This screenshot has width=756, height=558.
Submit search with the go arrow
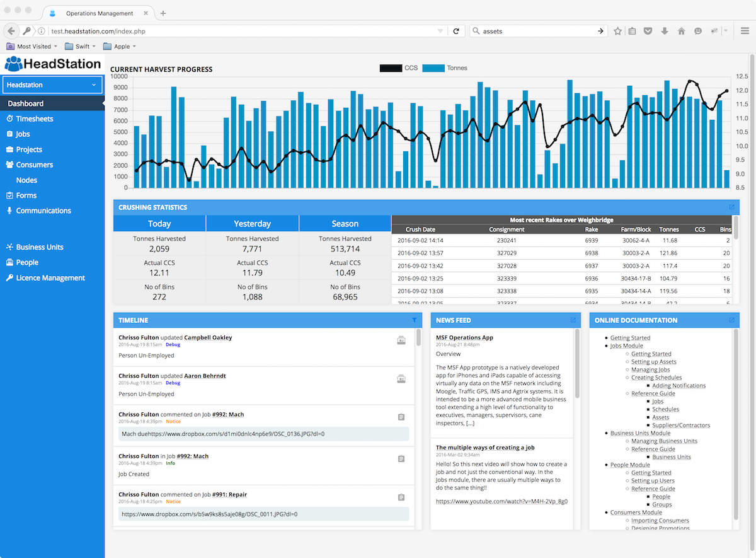pos(601,31)
